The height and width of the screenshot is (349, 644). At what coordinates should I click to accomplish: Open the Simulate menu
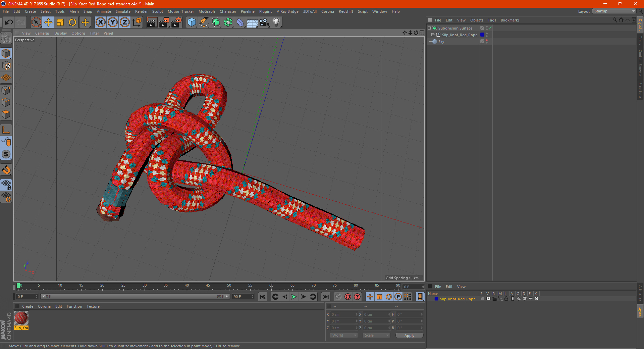coord(123,11)
